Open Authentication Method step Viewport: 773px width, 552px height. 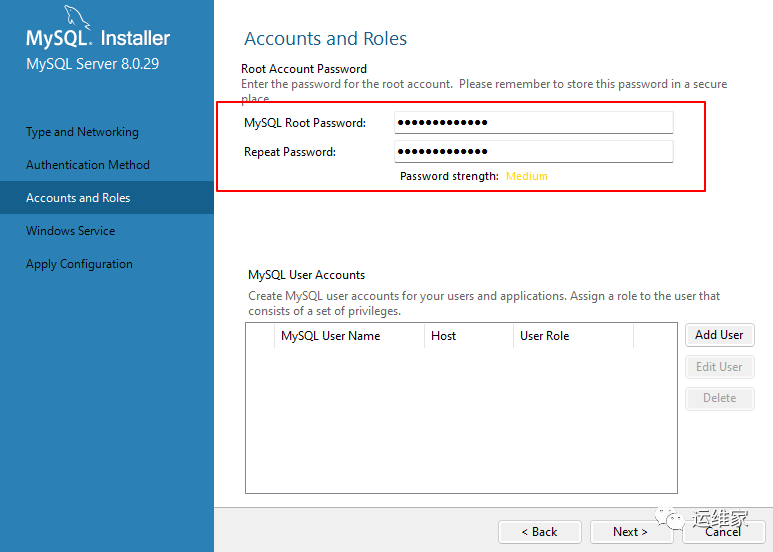point(88,165)
